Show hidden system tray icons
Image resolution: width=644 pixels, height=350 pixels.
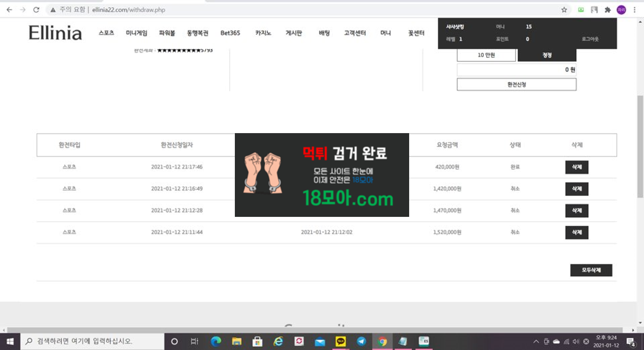click(536, 342)
